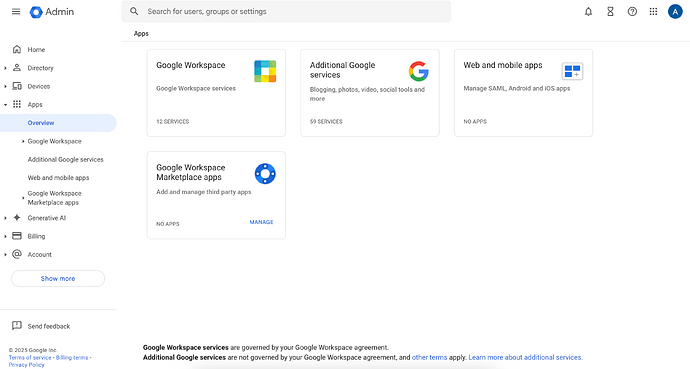This screenshot has height=369, width=690.
Task: Open Google apps grid launcher
Action: tap(653, 12)
